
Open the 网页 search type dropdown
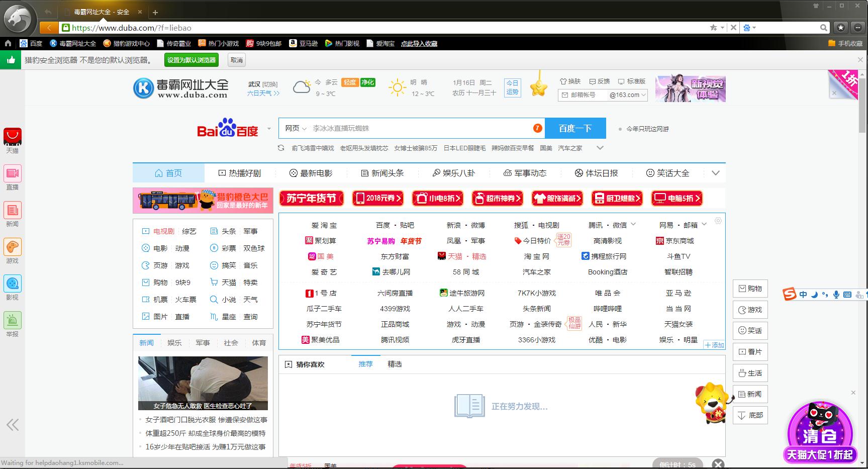tap(296, 129)
